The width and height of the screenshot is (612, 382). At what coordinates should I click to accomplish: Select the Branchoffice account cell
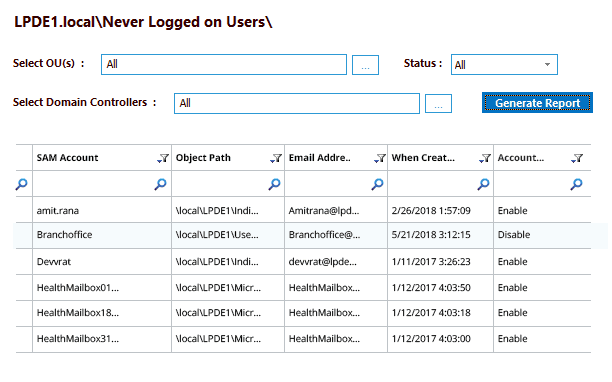point(102,235)
